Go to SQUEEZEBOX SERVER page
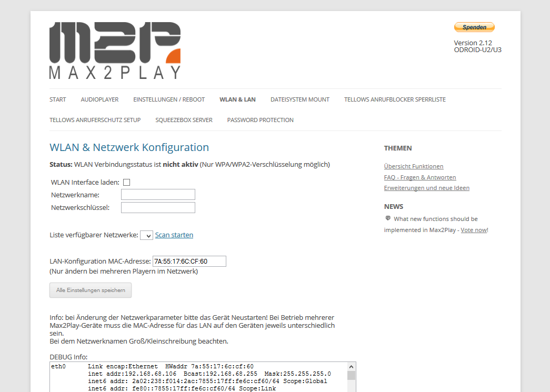 [x=184, y=120]
